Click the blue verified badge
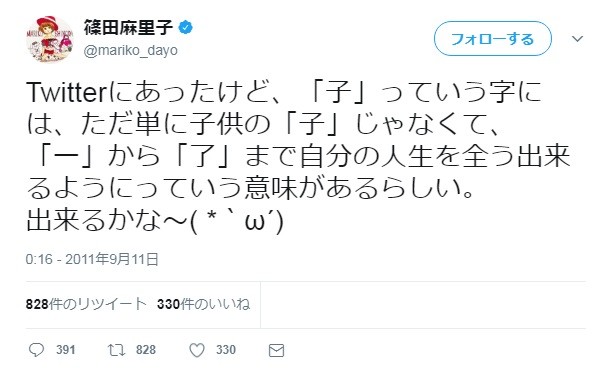 (186, 28)
